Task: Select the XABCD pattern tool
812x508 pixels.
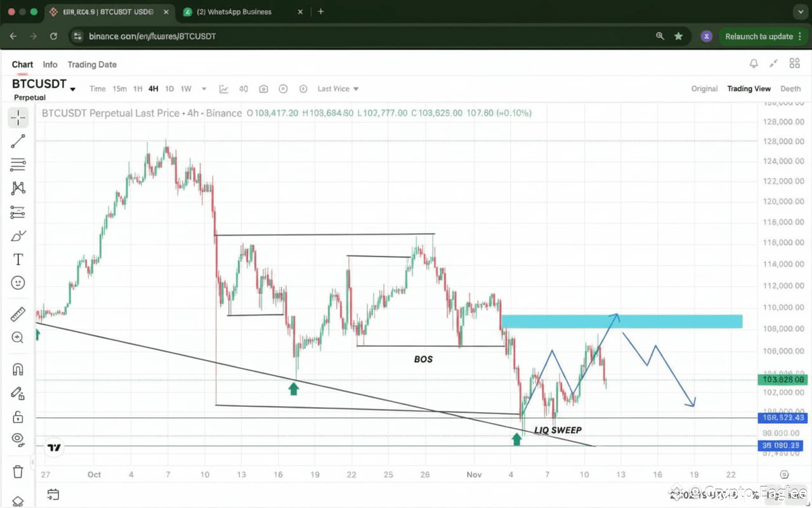Action: [18, 188]
